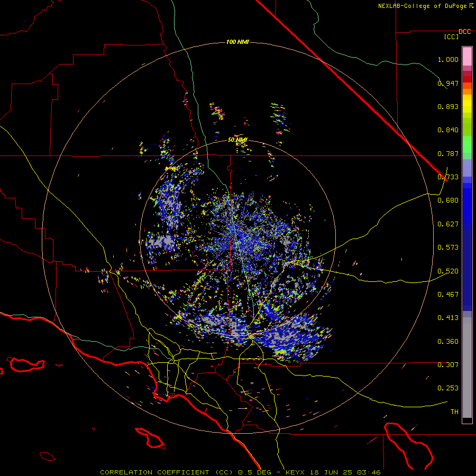This screenshot has width=476, height=476.
Task: Click the 0.680 scale value
Action: pyautogui.click(x=448, y=200)
